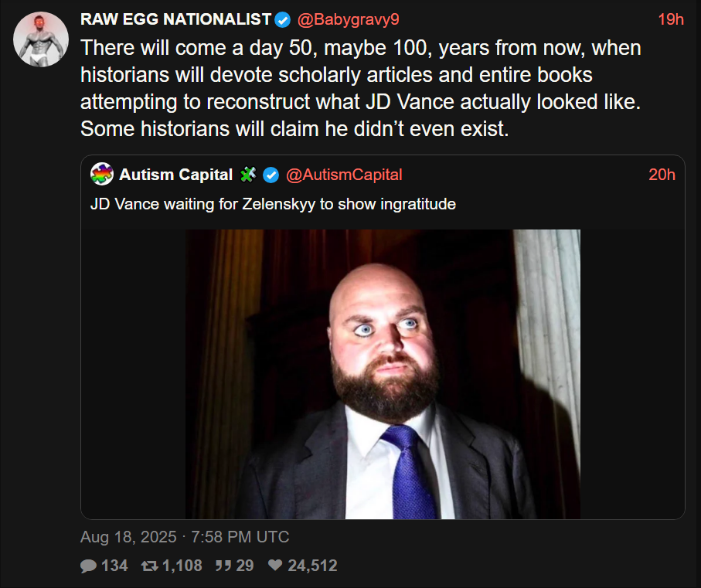Click verified badge beside Autism Capital
This screenshot has height=588, width=701.
271,175
